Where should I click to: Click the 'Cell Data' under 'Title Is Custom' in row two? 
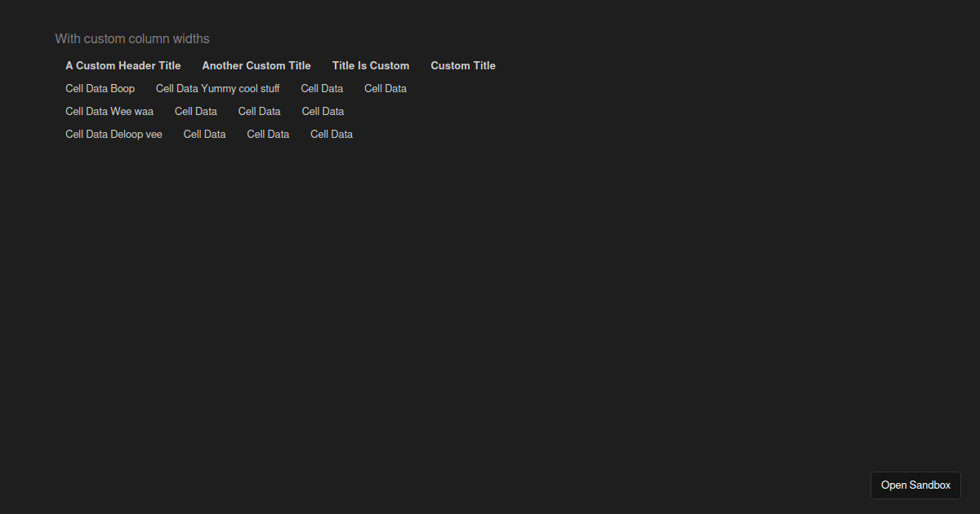260,111
